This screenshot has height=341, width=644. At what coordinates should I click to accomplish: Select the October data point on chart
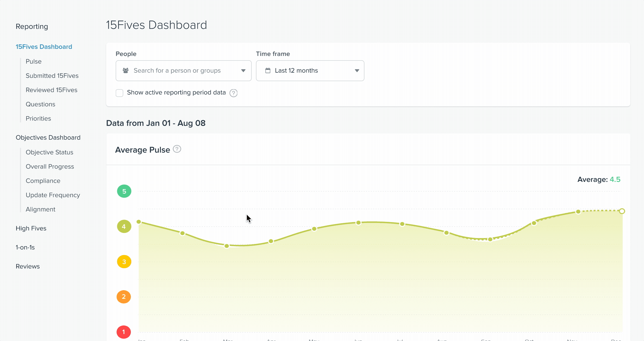pos(534,223)
